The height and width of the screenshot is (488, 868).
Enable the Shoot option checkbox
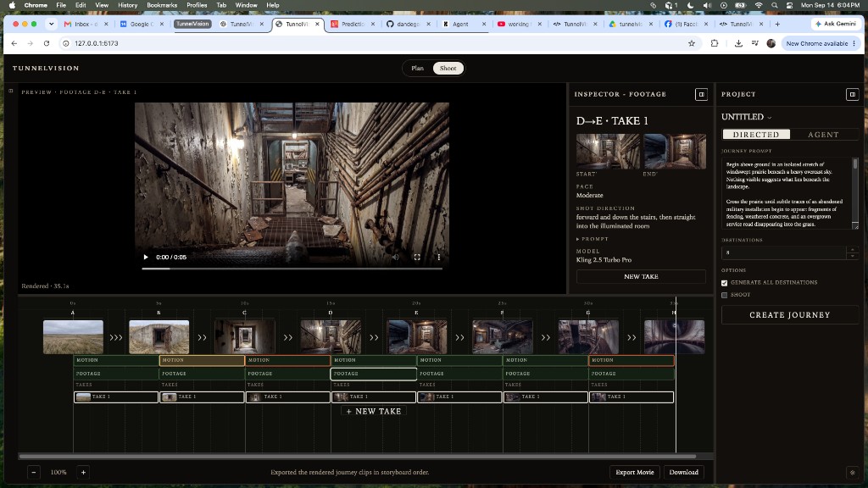(724, 295)
